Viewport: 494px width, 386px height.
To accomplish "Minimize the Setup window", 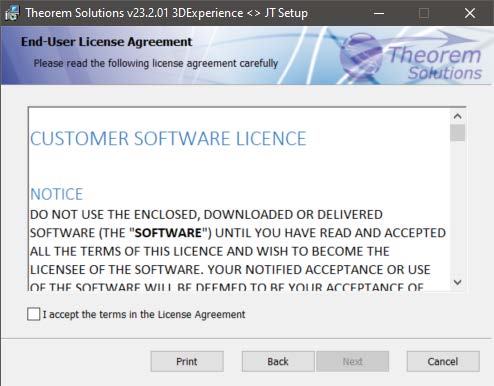I will click(x=379, y=13).
